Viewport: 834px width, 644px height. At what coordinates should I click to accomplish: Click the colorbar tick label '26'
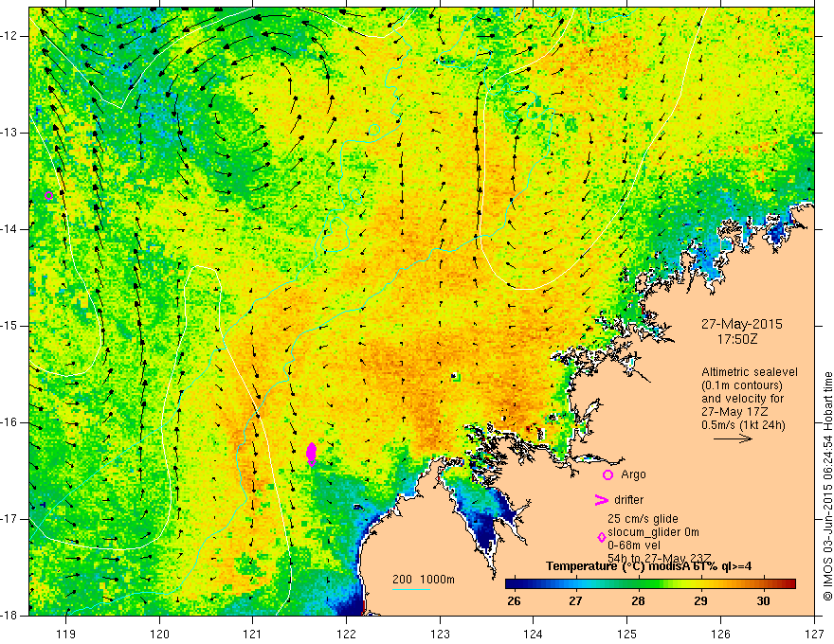click(x=514, y=601)
